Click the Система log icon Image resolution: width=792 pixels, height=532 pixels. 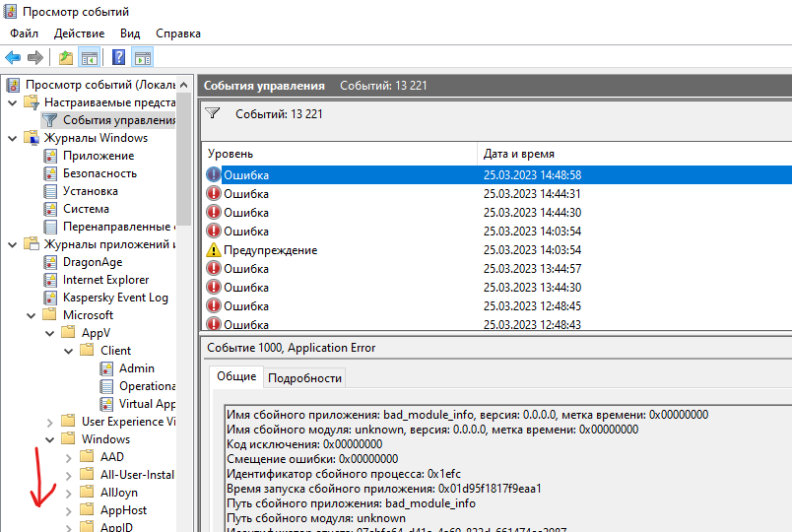coord(50,209)
